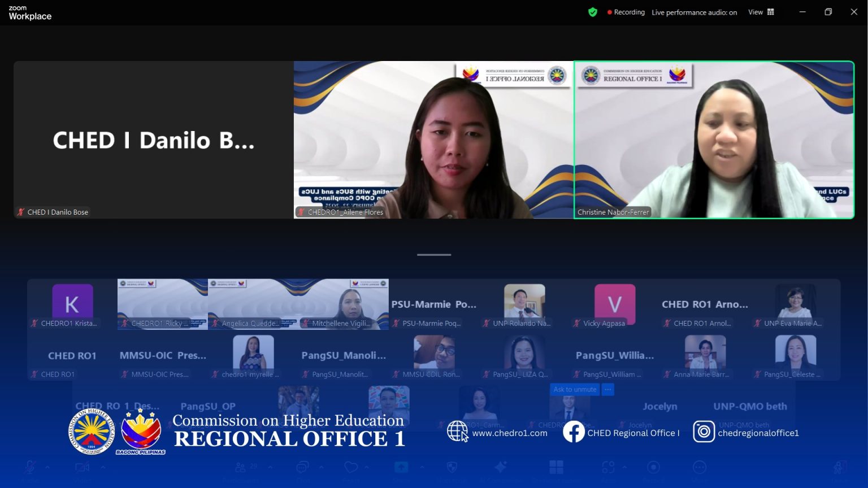The height and width of the screenshot is (488, 868).
Task: Click the Facebook icon for CHED Regional Office I
Action: [574, 432]
